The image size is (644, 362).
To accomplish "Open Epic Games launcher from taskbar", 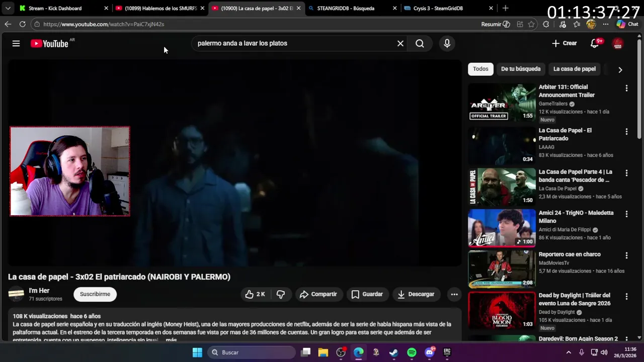I will (x=447, y=352).
